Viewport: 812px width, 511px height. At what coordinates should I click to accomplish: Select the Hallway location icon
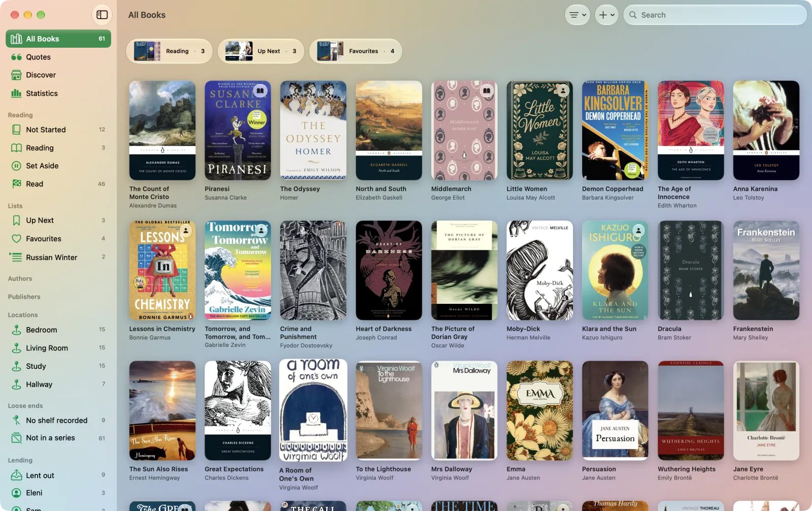(17, 385)
